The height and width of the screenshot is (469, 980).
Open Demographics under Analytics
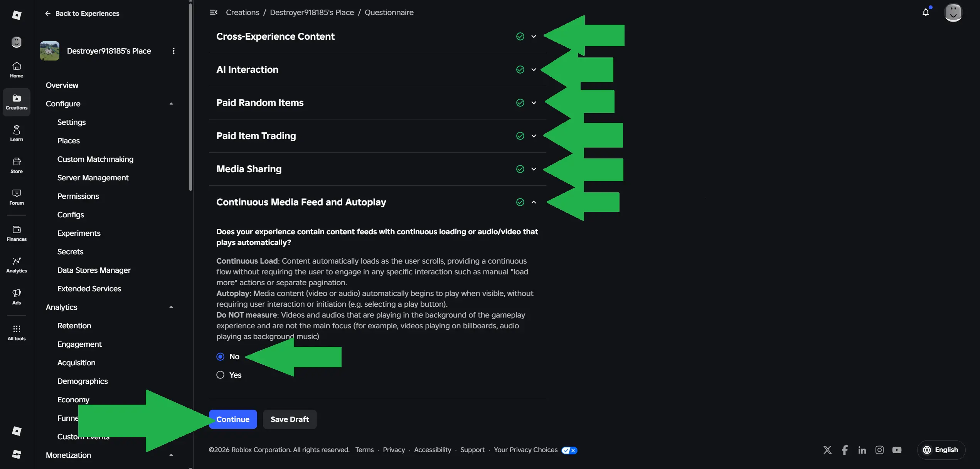click(x=83, y=381)
